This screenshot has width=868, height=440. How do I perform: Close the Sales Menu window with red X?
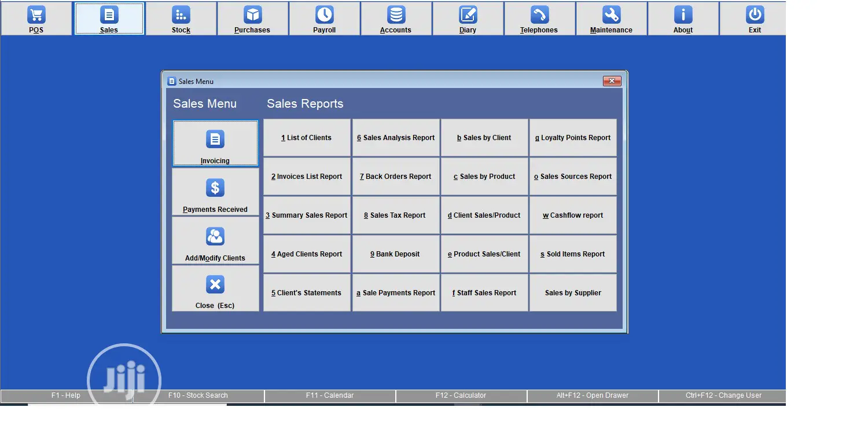click(x=612, y=81)
